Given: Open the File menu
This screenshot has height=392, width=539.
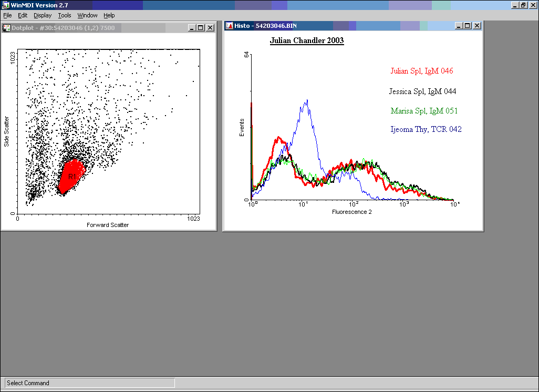Looking at the screenshot, I should click(x=7, y=16).
